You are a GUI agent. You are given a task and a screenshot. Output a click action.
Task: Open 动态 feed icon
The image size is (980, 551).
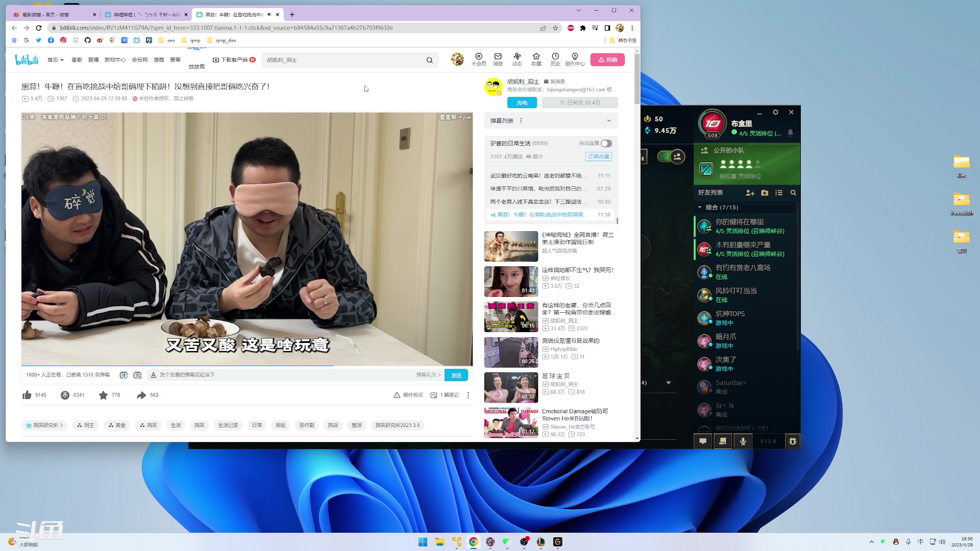517,59
